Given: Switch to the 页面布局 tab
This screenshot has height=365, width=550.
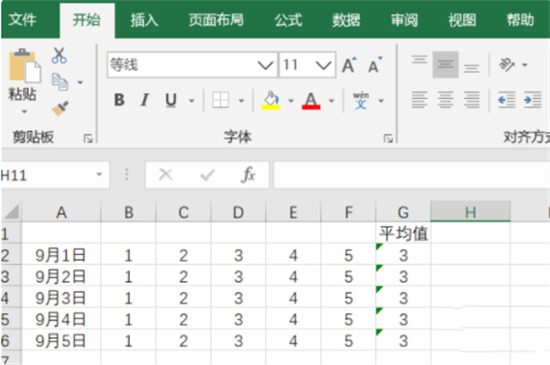Looking at the screenshot, I should [x=216, y=20].
